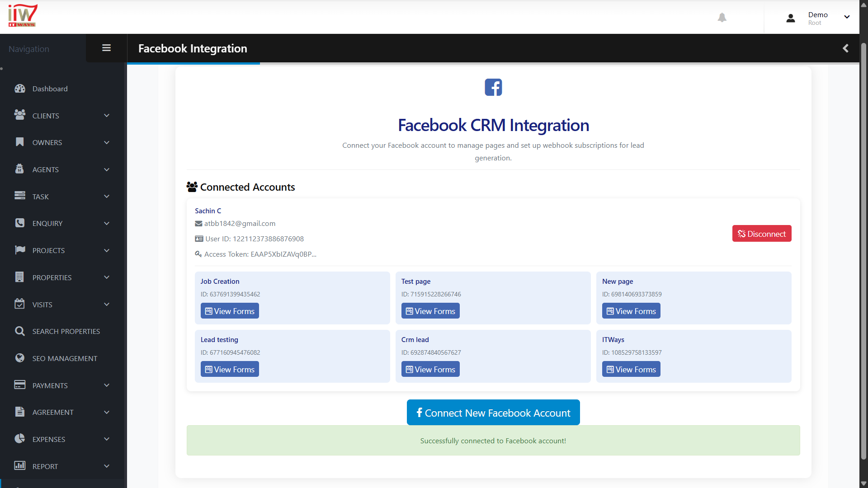View Forms for Job Creation page

[x=230, y=311]
